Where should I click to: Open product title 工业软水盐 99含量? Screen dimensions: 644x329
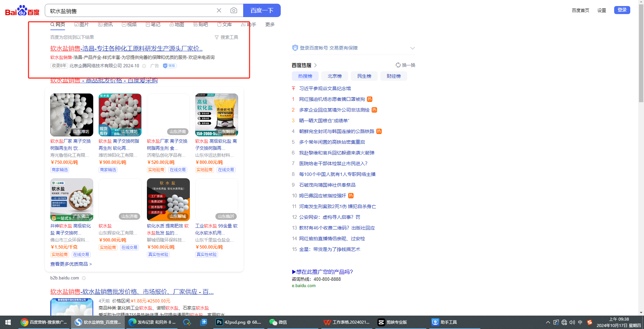(216, 229)
